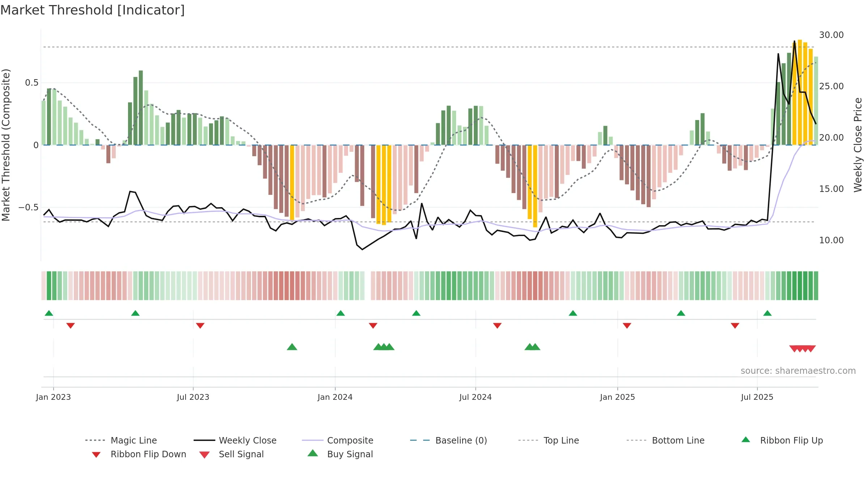Toggle the Sell Signal legend entry
The image size is (868, 488).
231,454
